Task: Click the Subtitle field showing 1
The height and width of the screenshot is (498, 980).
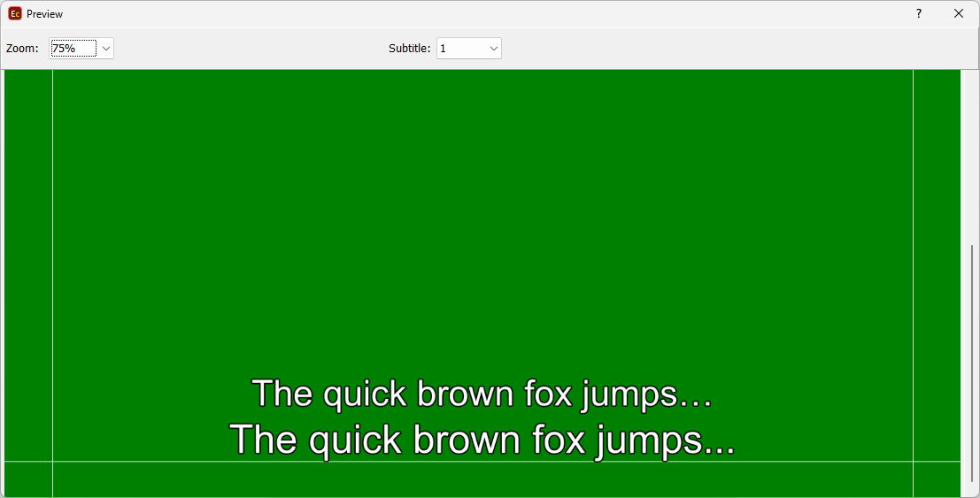Action: 459,49
